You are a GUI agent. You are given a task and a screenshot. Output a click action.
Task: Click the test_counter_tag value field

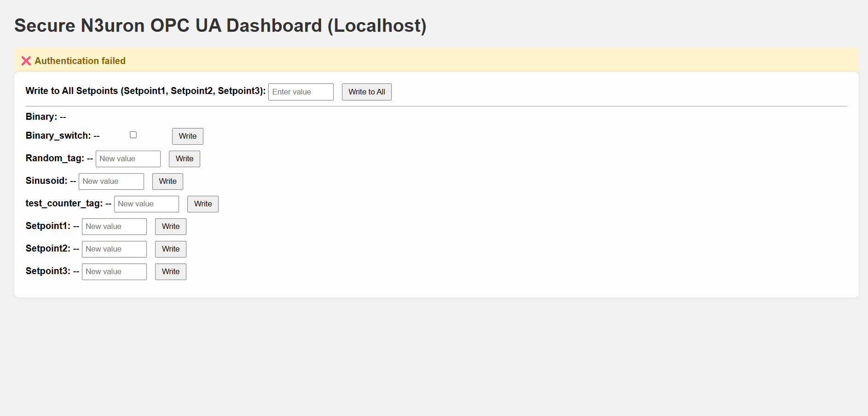pos(146,204)
